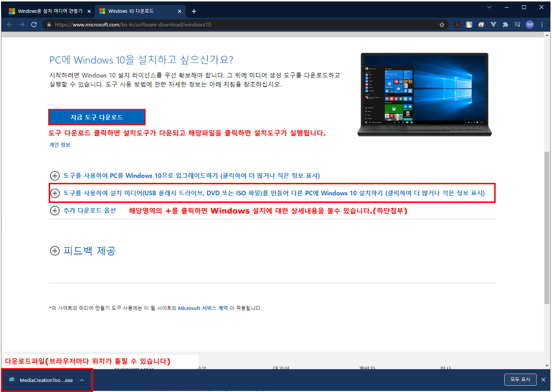Click the address bar URL field
The image size is (552, 392).
click(x=243, y=25)
